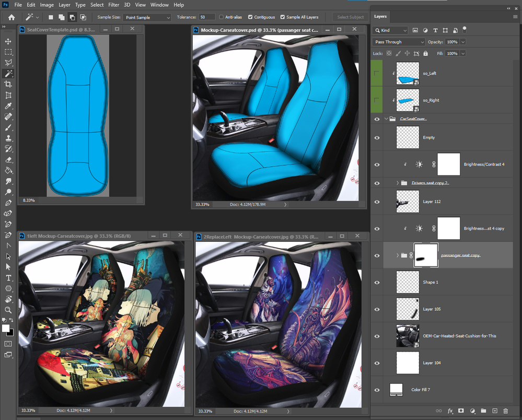Open the Image menu
This screenshot has height=420, width=522.
point(47,5)
